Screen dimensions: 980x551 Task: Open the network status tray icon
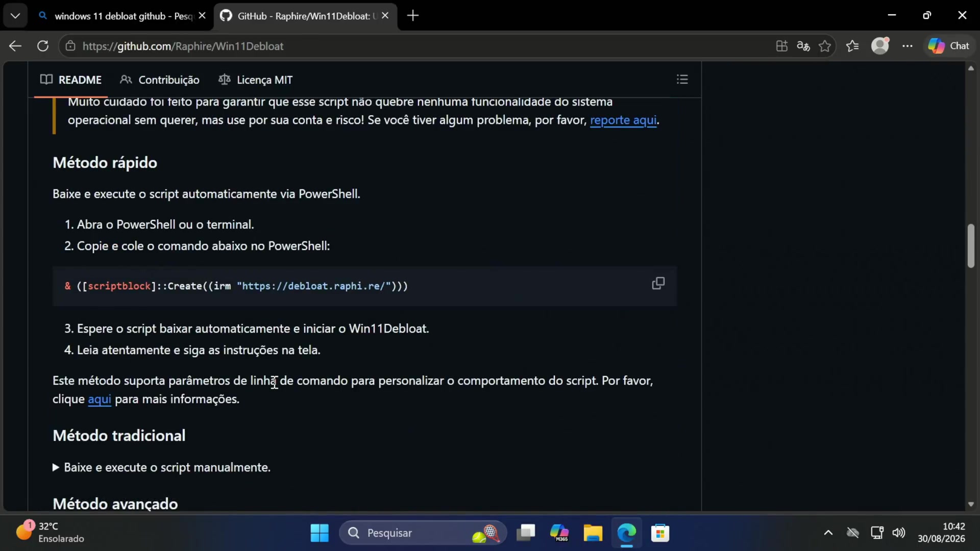coord(877,533)
